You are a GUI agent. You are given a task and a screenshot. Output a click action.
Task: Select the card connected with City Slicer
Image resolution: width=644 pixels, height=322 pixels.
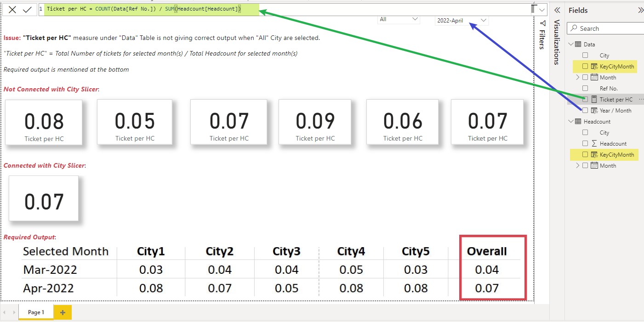click(x=44, y=198)
